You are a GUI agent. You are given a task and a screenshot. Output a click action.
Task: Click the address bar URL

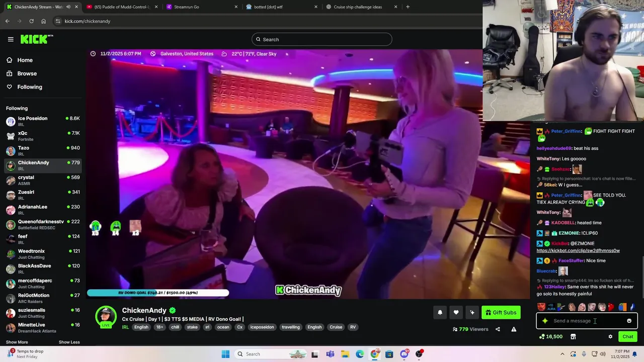88,21
